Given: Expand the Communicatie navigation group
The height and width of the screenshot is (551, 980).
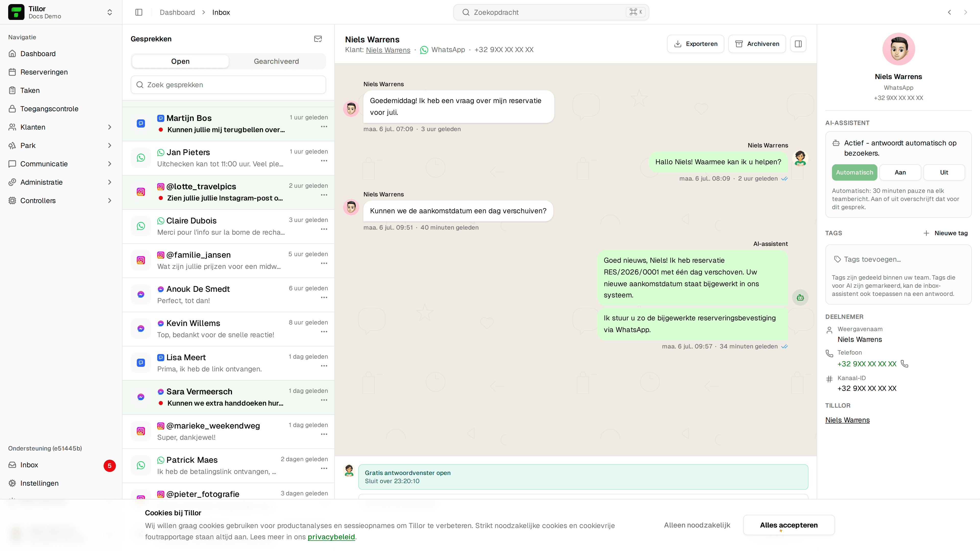Looking at the screenshot, I should 61,164.
